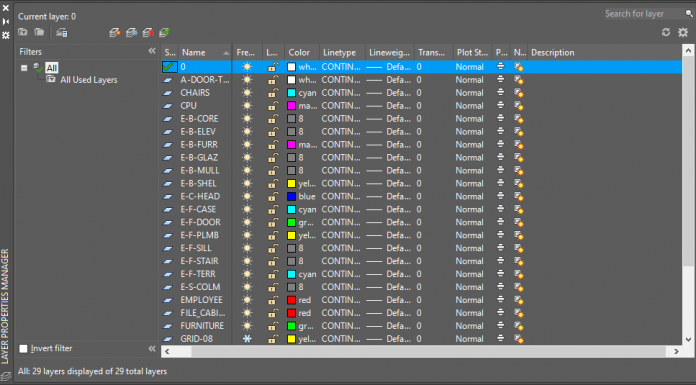Open linetype selector for E-C-HEAD layer
This screenshot has height=385, width=696.
(x=341, y=196)
